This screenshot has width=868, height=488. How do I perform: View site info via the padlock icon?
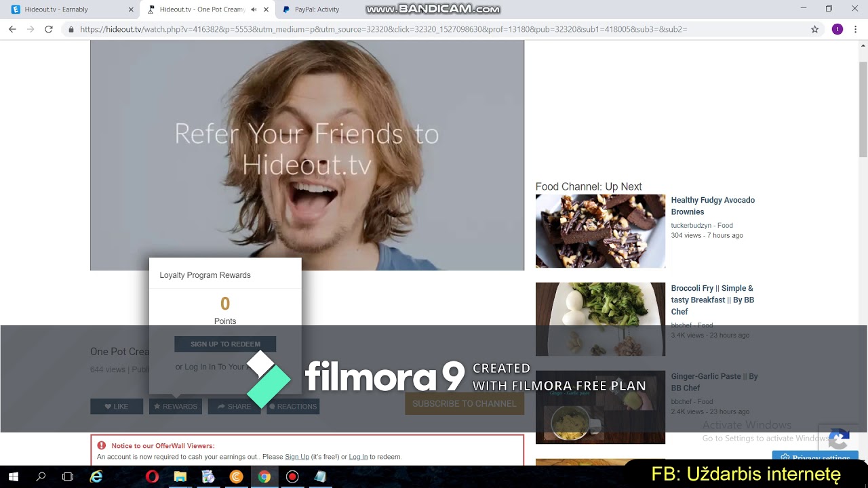71,29
